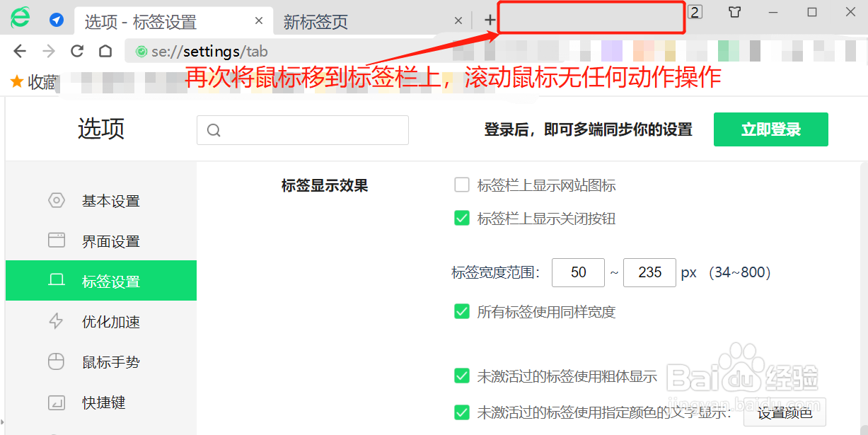The width and height of the screenshot is (868, 435).
Task: Open the browser home page icon
Action: pos(104,50)
